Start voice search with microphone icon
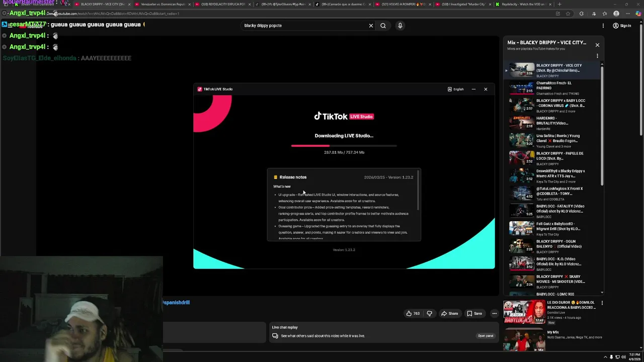The width and height of the screenshot is (644, 362). [x=400, y=26]
